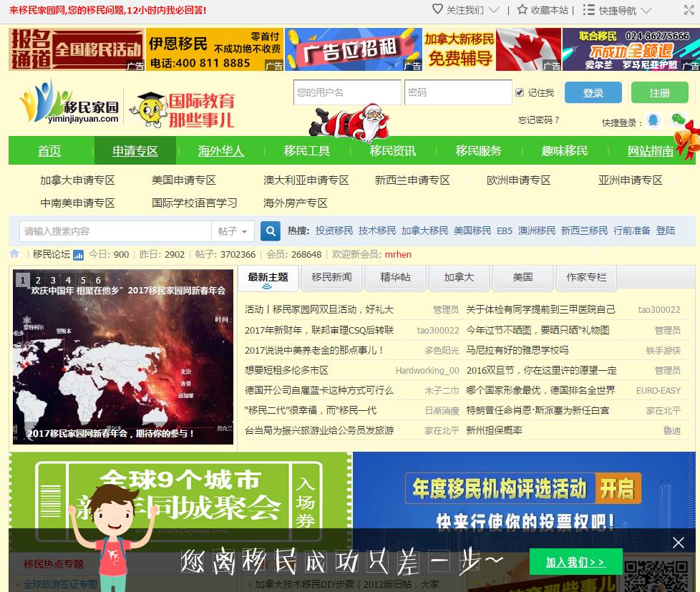Viewport: 700px width, 592px height.
Task: Open the 移民服务 menu item
Action: pos(479,151)
